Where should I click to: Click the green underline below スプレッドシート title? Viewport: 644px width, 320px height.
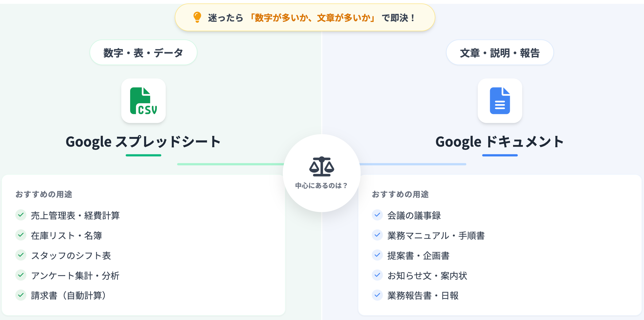tap(143, 155)
